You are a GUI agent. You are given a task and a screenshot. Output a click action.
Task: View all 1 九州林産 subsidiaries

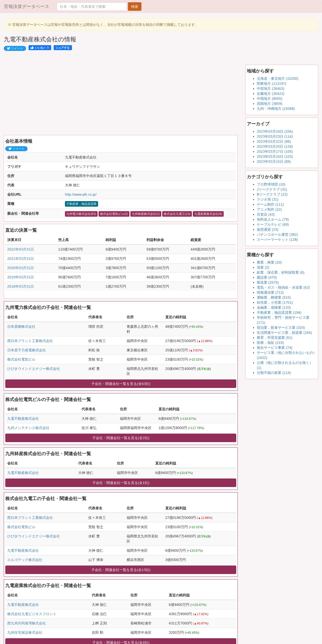point(121,483)
